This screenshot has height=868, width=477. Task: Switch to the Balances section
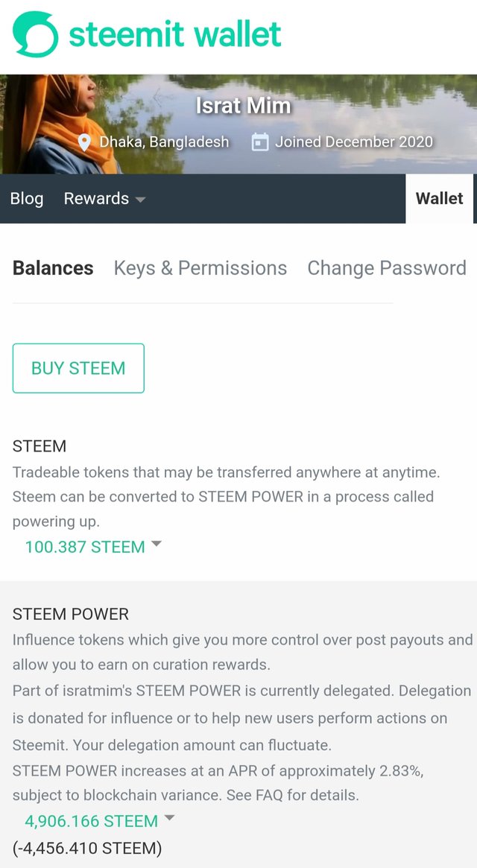tap(53, 268)
